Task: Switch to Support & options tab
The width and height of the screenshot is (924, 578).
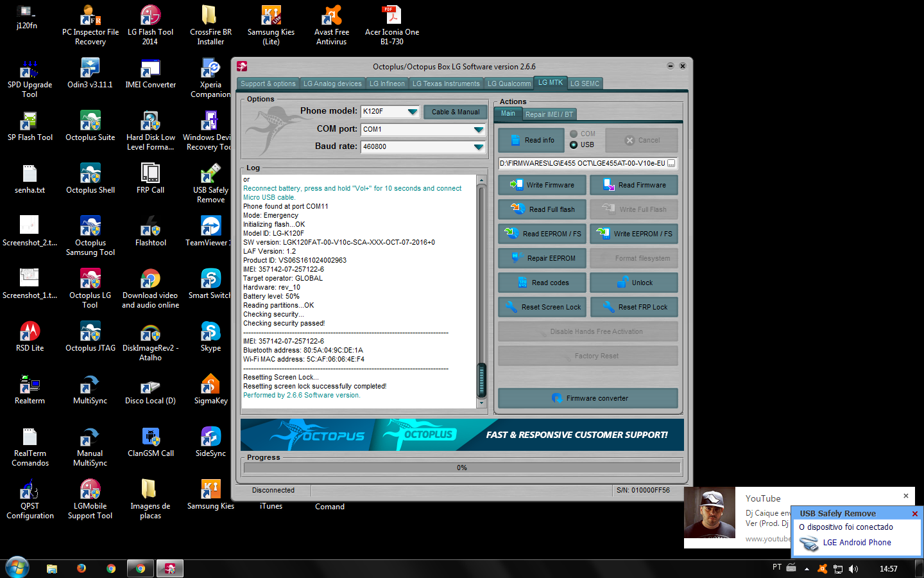Action: pyautogui.click(x=268, y=83)
